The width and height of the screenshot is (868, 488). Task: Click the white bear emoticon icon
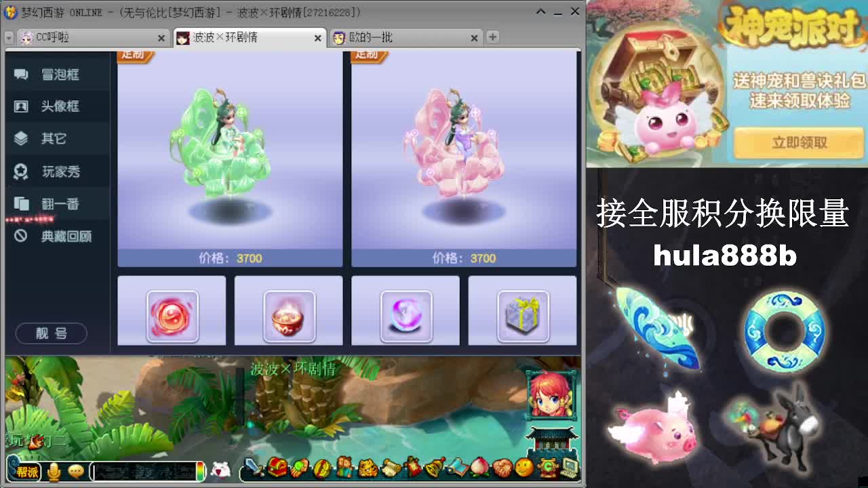click(x=220, y=469)
